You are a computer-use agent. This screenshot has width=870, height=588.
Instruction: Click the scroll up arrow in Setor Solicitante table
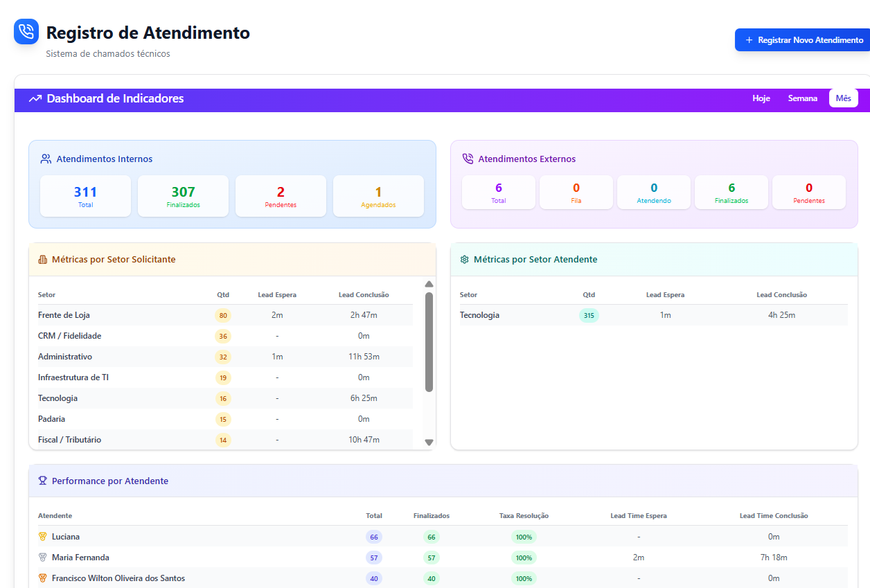pos(429,284)
